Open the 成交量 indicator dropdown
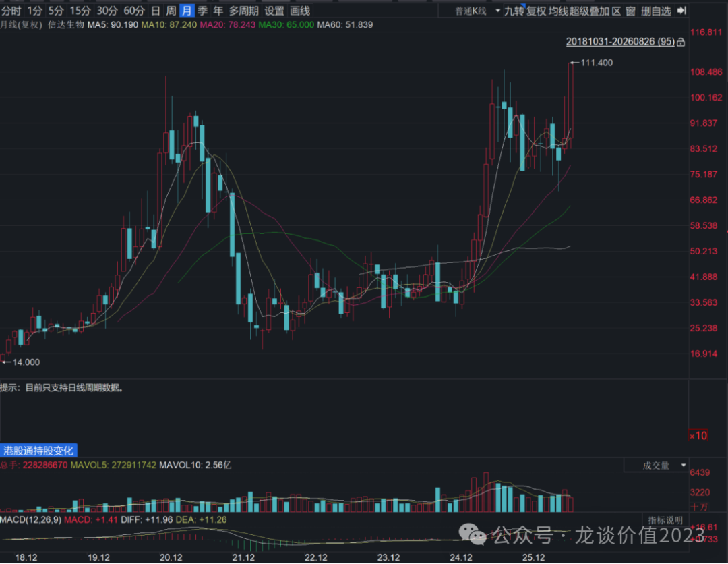Screen dimensions: 728x564 coord(656,466)
